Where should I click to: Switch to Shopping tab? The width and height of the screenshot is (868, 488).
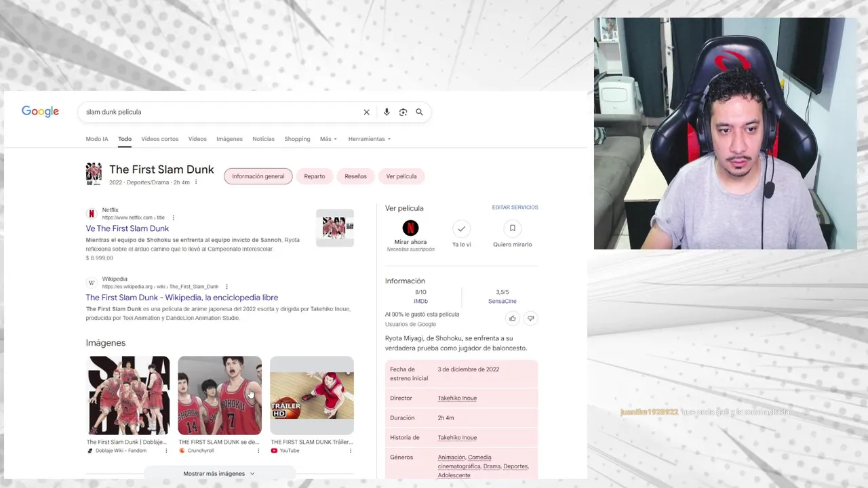[x=297, y=139]
